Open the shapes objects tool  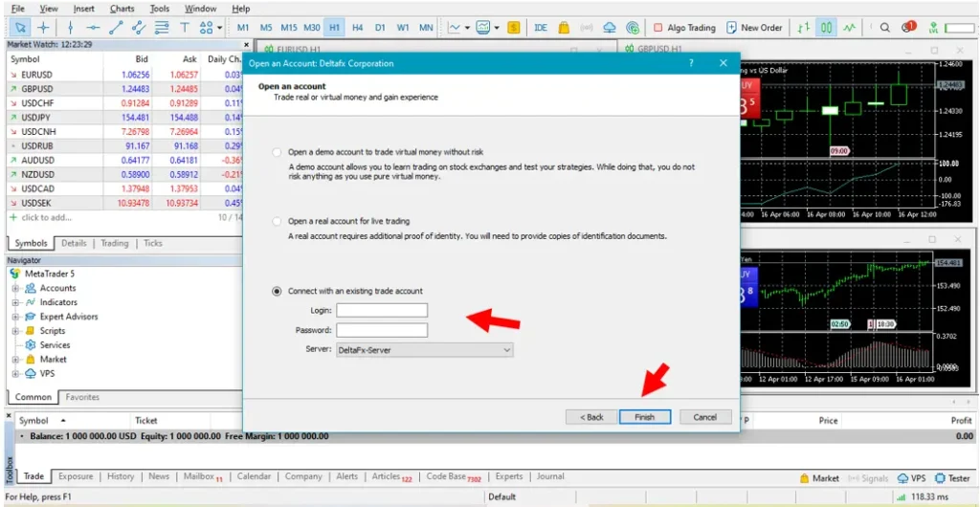pos(206,28)
